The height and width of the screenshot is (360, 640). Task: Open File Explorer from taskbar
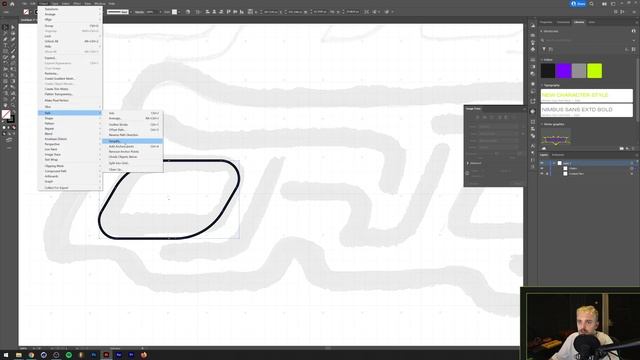coord(18,355)
